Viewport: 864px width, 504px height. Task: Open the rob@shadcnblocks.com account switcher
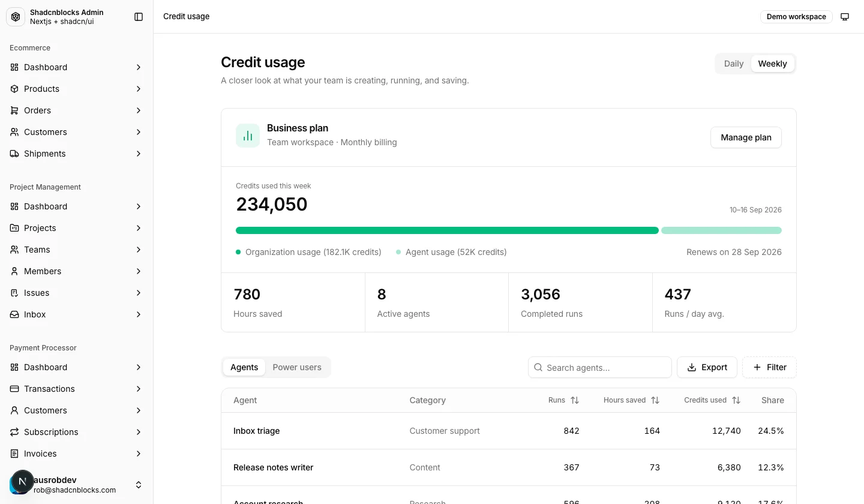pyautogui.click(x=77, y=485)
